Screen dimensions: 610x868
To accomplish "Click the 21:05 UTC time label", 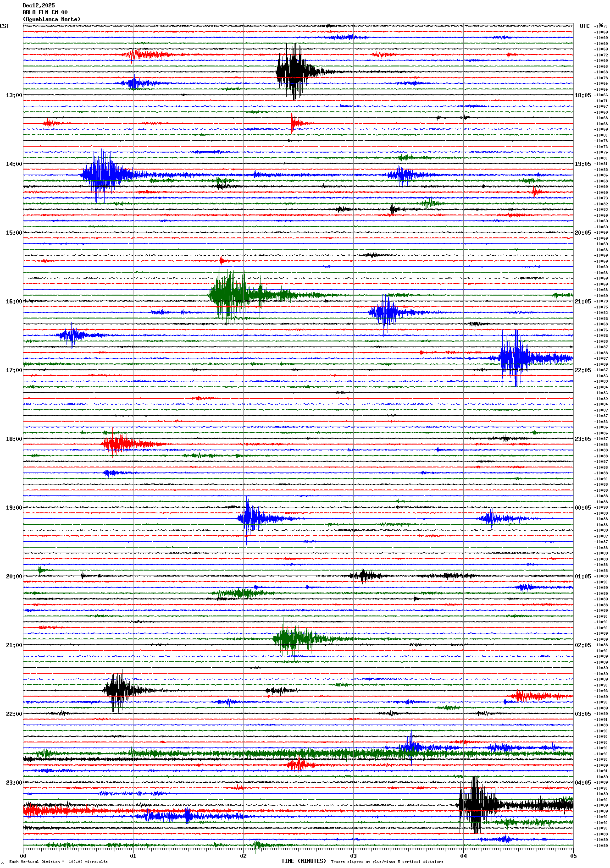I will 582,302.
